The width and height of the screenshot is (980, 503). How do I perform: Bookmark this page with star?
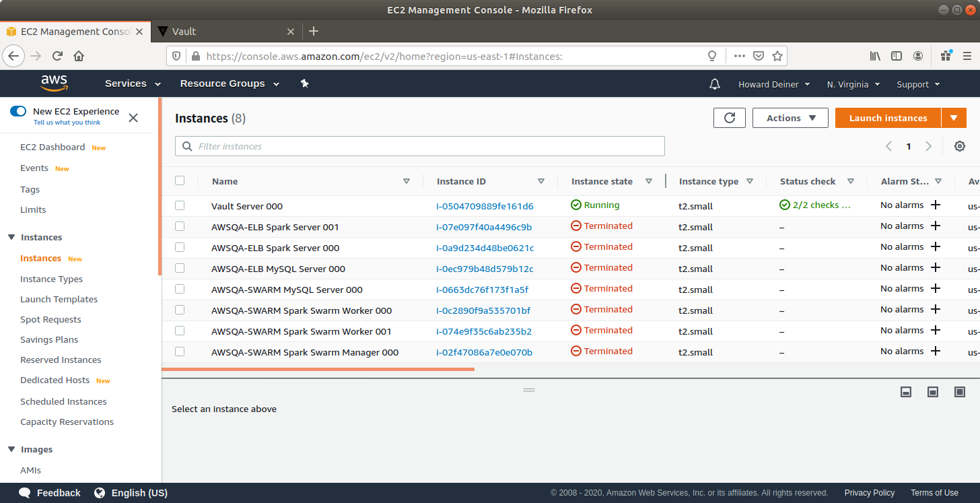tap(777, 56)
